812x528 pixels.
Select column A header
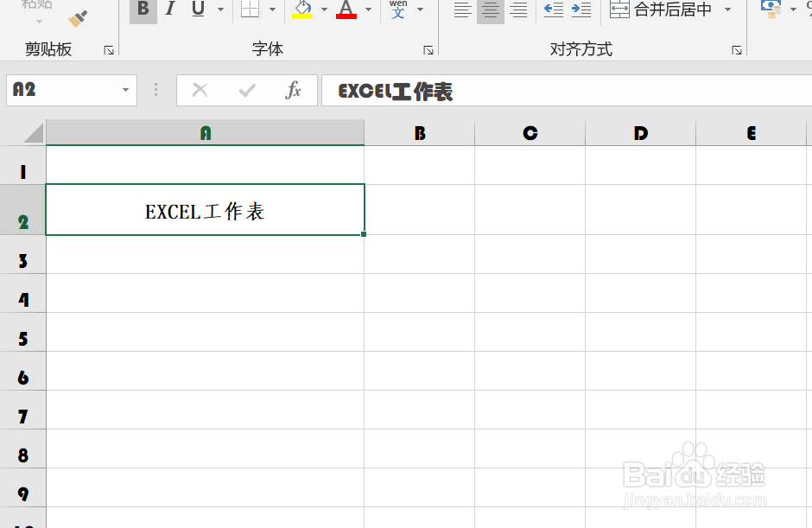click(205, 133)
